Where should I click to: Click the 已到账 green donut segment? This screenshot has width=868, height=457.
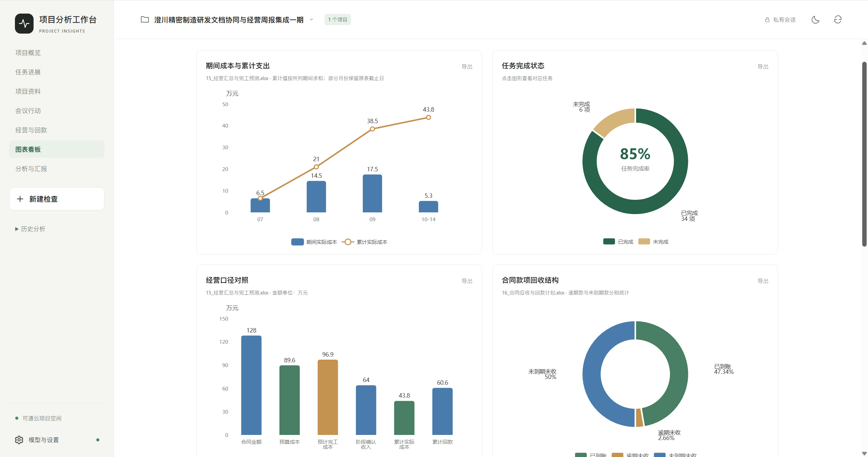[678, 370]
